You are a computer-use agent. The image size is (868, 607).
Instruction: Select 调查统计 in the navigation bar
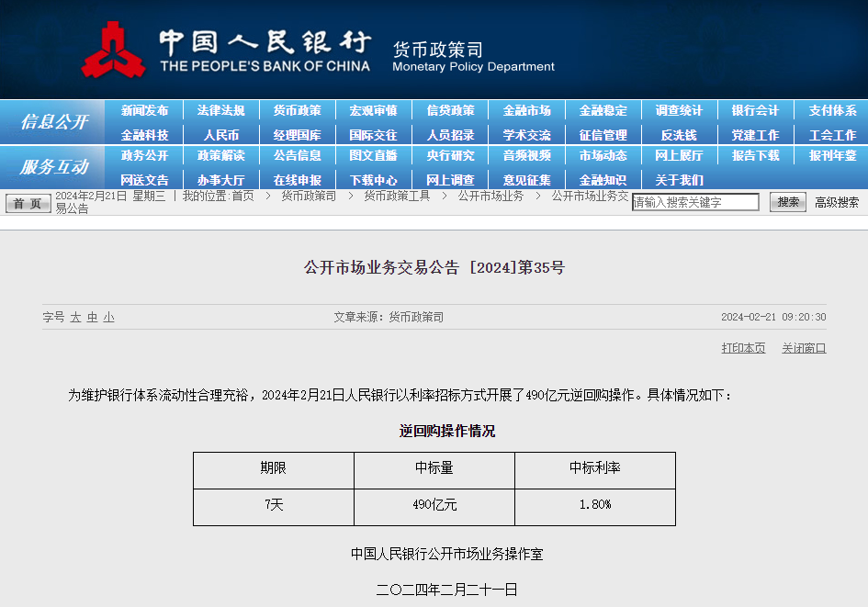679,110
